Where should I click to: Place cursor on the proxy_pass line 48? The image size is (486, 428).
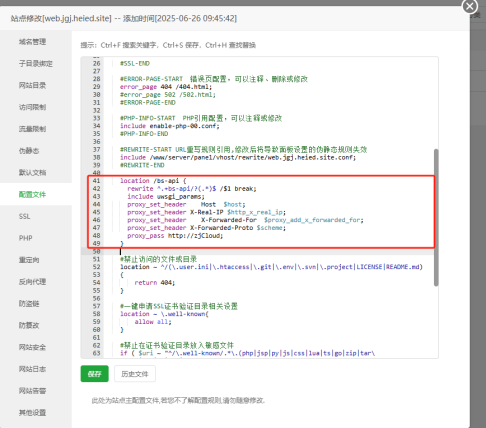[x=175, y=236]
